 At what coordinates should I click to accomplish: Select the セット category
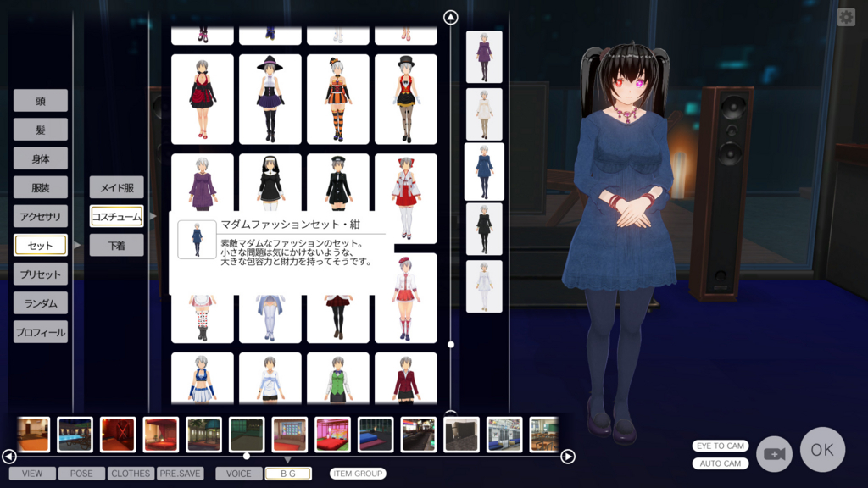[x=41, y=245]
